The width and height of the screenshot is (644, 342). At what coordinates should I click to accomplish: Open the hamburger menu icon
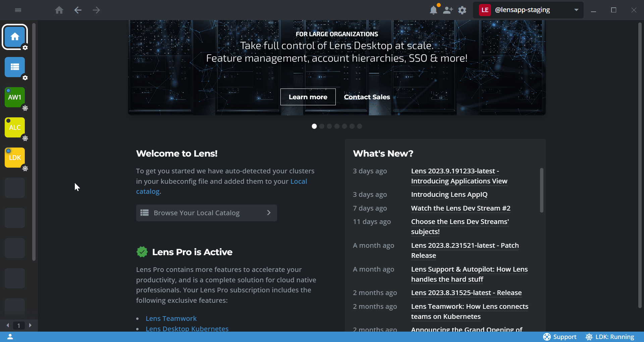tap(18, 10)
